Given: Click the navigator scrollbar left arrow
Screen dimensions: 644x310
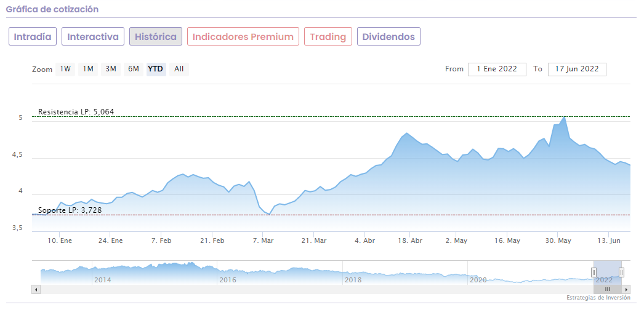Looking at the screenshot, I should click(x=36, y=289).
